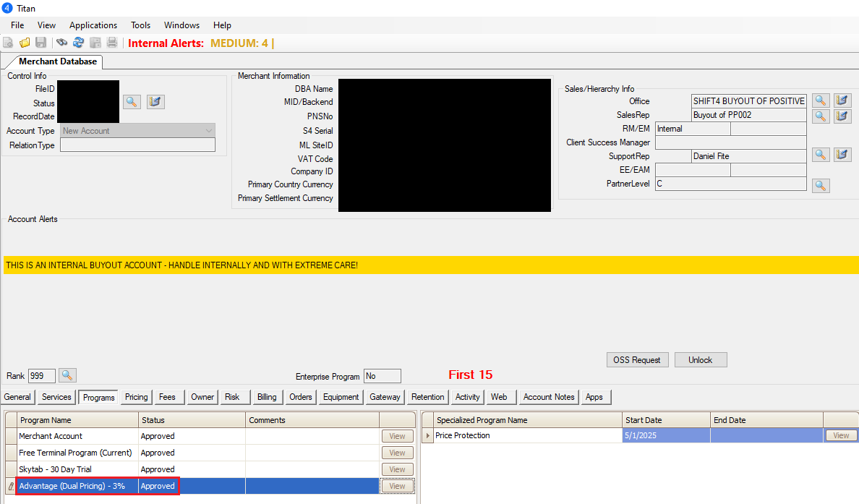Expand the Price Protection row arrow
This screenshot has width=859, height=504.
tap(427, 436)
